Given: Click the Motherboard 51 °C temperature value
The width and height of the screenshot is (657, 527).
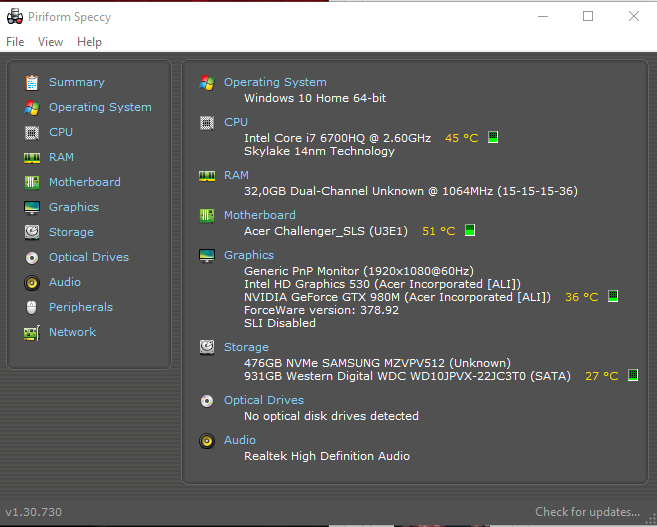Looking at the screenshot, I should [x=438, y=231].
